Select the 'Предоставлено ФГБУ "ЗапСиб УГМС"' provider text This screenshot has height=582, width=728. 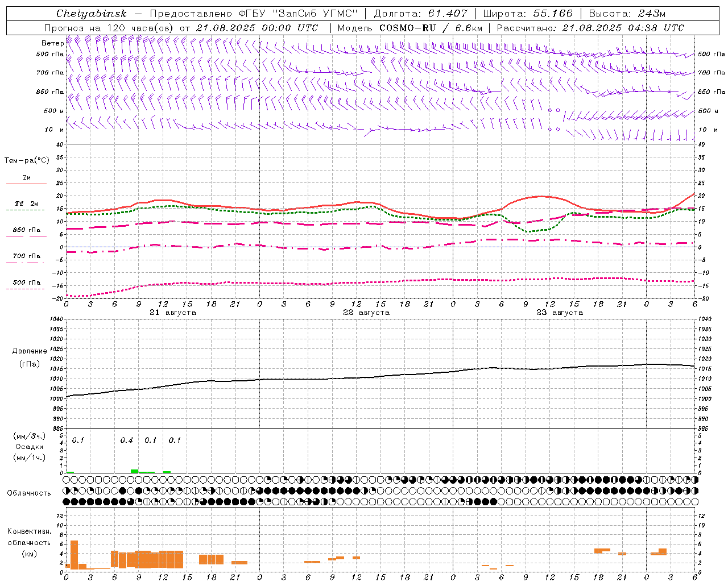coord(253,14)
